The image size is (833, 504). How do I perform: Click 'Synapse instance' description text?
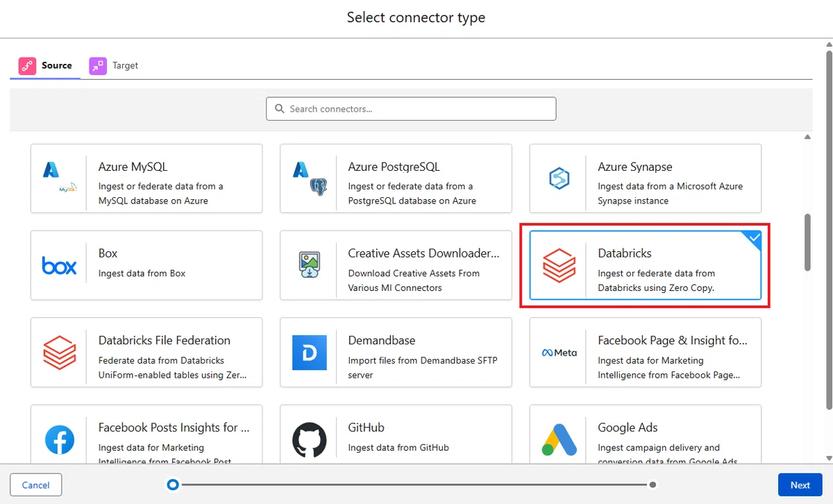633,201
